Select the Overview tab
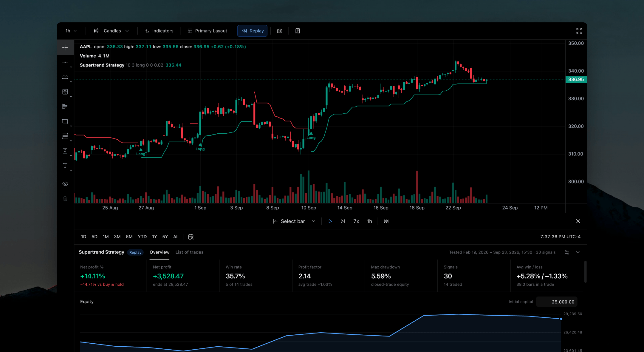644x352 pixels. coord(160,252)
